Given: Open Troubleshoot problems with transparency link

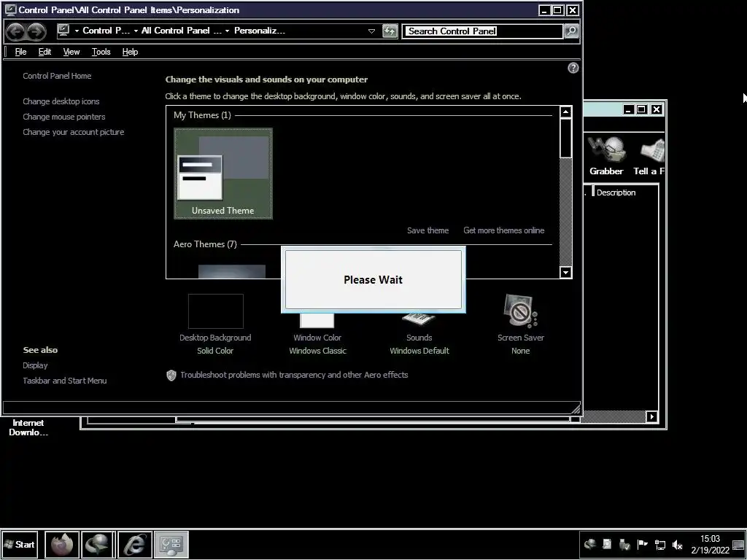Looking at the screenshot, I should [x=294, y=375].
